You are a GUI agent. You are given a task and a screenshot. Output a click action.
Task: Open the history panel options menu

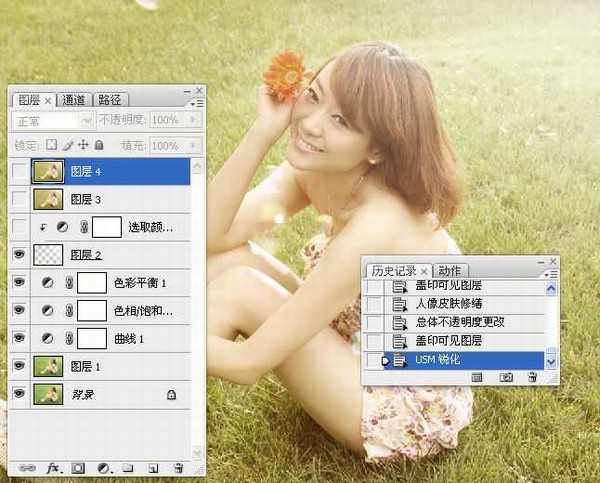(x=551, y=270)
